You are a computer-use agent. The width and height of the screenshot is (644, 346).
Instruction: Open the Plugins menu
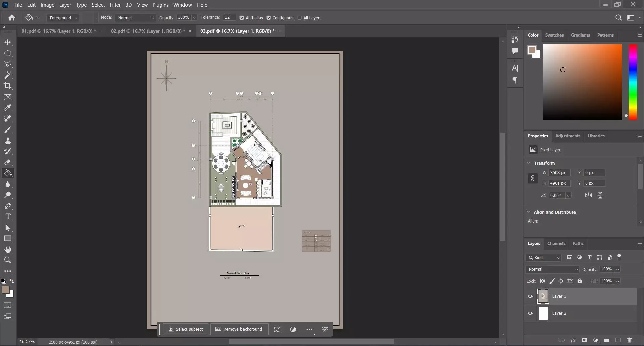tap(160, 5)
